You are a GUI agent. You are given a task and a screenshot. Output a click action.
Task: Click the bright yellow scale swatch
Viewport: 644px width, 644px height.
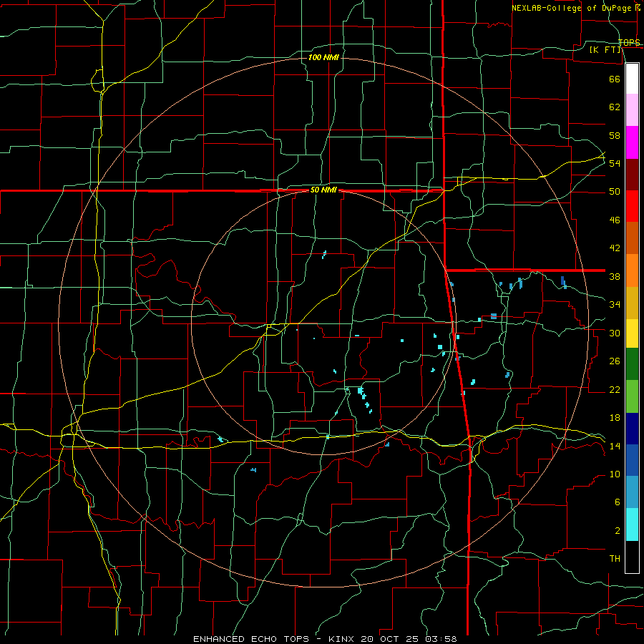(x=632, y=333)
